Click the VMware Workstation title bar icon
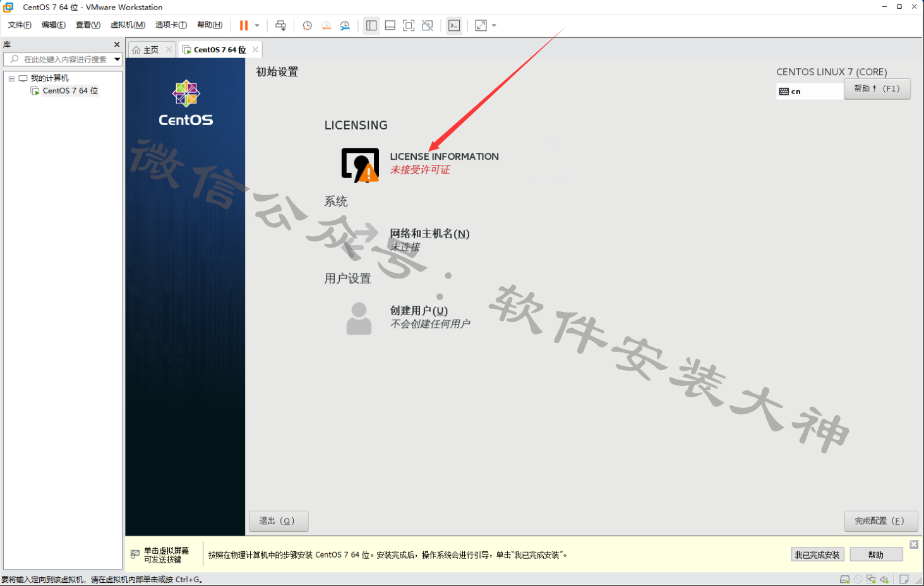924x586 pixels. 8,7
